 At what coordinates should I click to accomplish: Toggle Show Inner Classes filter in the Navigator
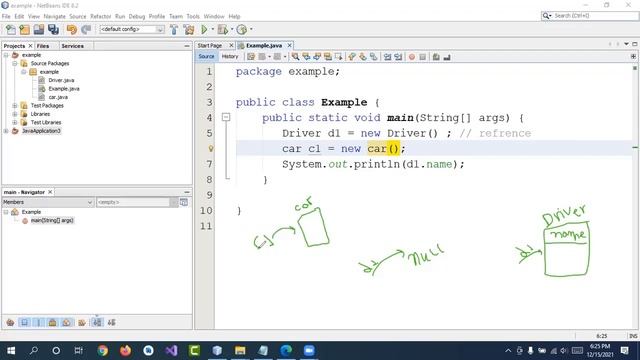click(x=66, y=322)
